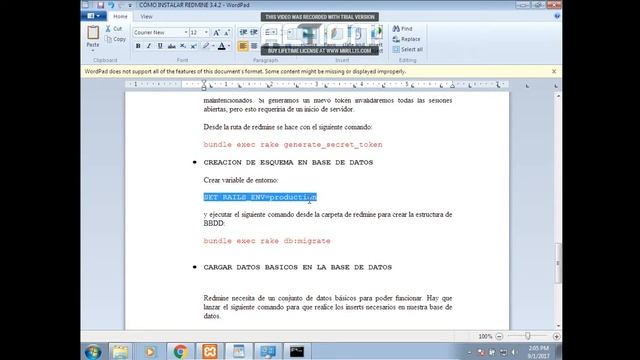
Task: Click Find in the Editing group
Action: pyautogui.click(x=402, y=29)
